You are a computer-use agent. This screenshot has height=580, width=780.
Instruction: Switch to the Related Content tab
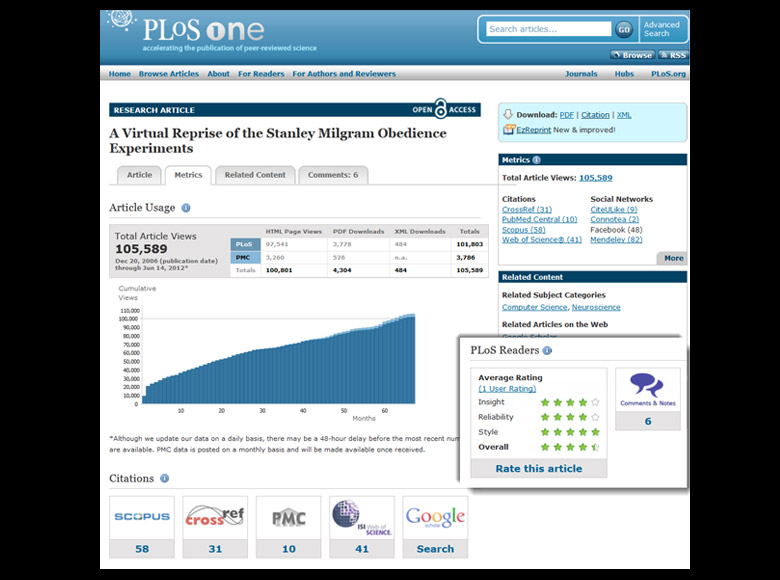click(255, 175)
